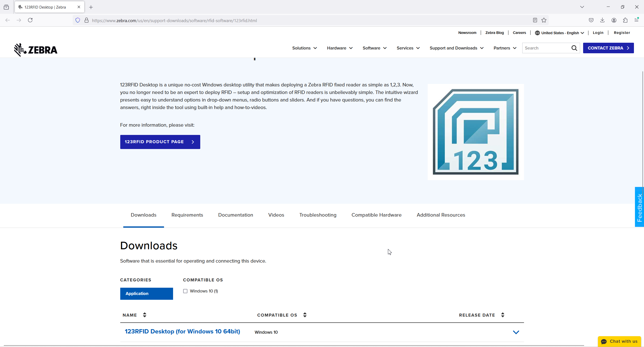The height and width of the screenshot is (347, 644).
Task: Toggle reader view icon in the address bar
Action: click(535, 20)
